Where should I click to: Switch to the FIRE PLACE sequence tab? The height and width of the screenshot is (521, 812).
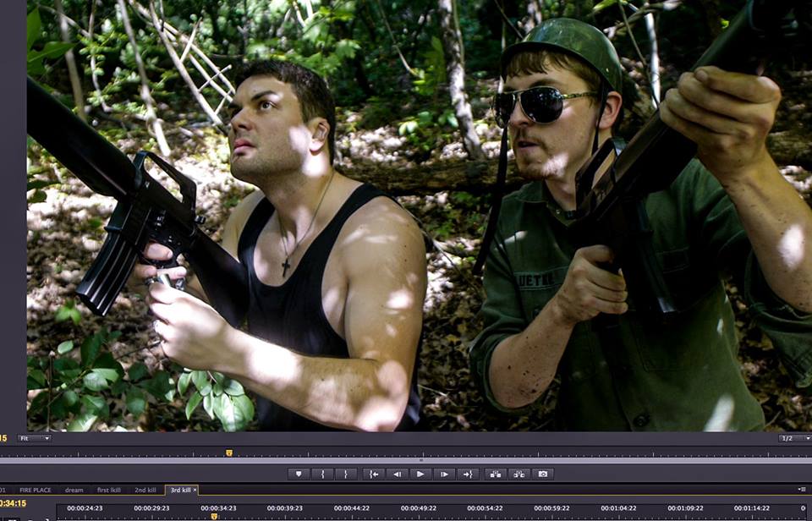(36, 490)
